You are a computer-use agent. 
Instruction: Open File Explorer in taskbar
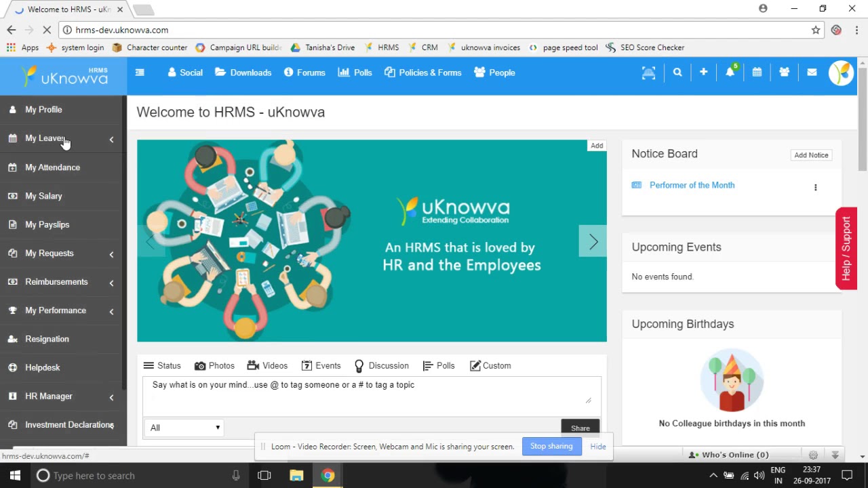pos(296,475)
